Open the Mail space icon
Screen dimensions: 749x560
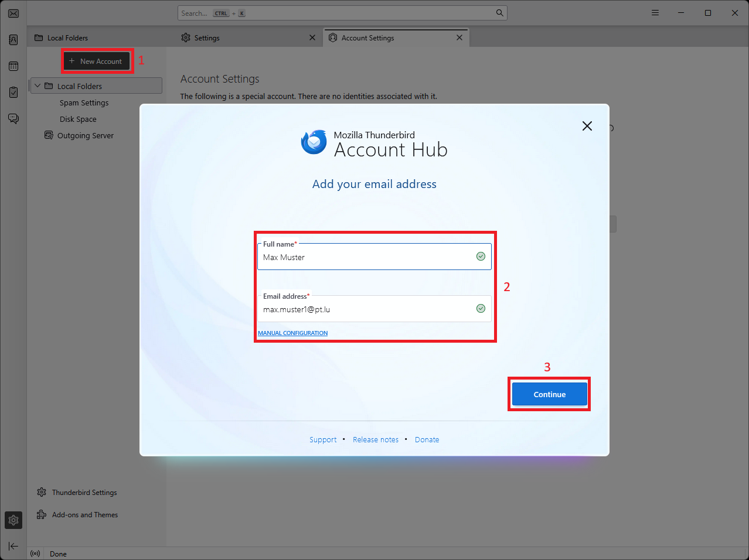(13, 13)
